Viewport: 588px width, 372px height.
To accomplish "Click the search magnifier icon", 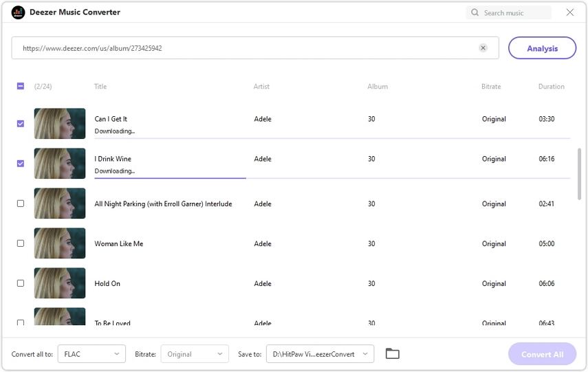I will coord(475,12).
